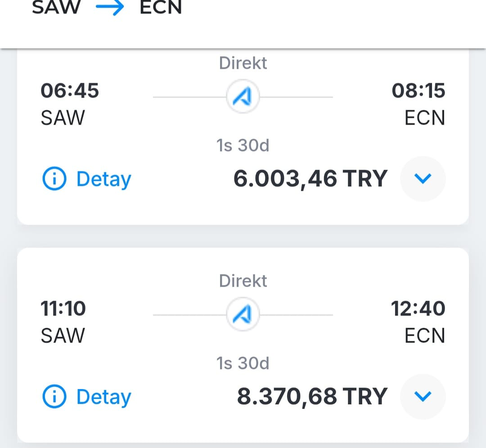
Task: Select the 6.003,46 TRY price
Action: 310,179
